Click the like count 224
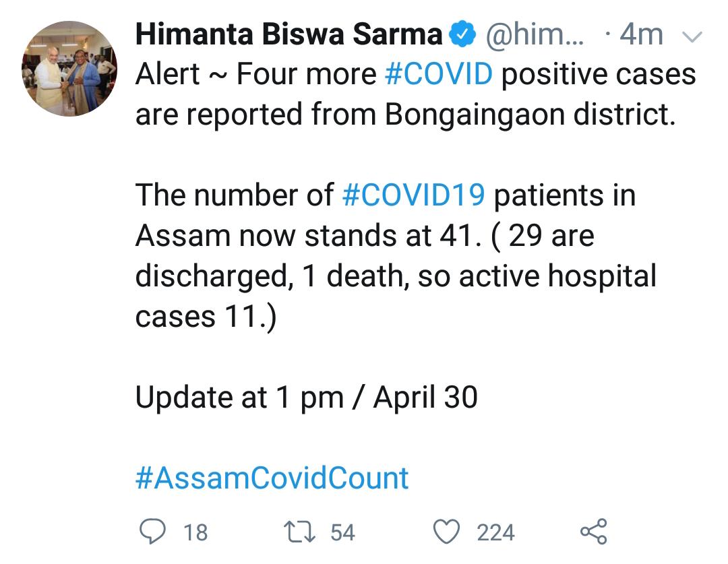728x564 pixels. (495, 532)
